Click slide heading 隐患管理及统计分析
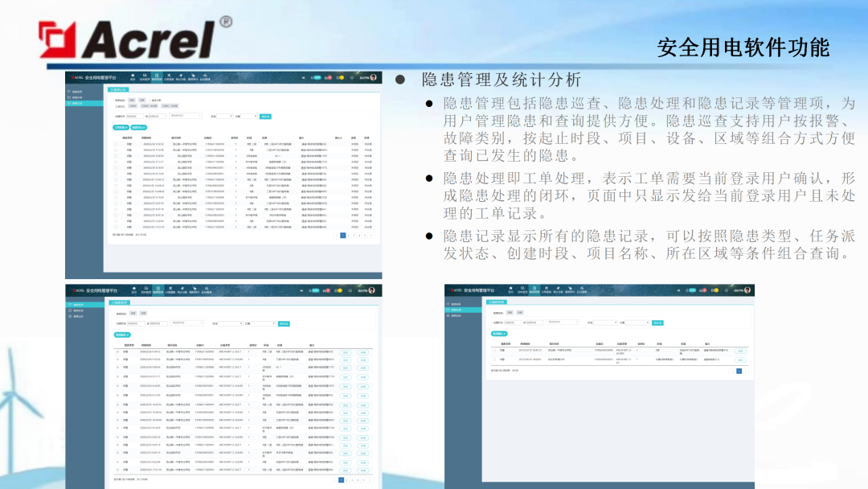Viewport: 868px width, 489px height. click(501, 80)
